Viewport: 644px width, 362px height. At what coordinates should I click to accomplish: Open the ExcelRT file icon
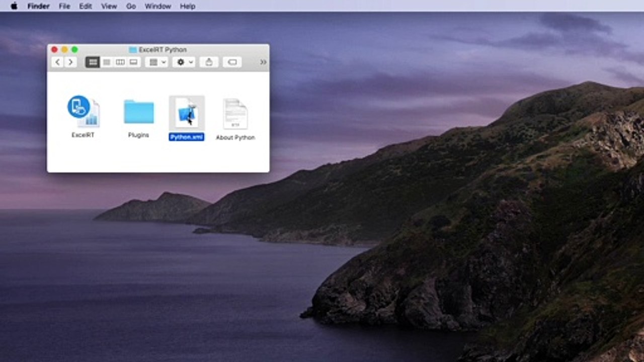[x=83, y=112]
